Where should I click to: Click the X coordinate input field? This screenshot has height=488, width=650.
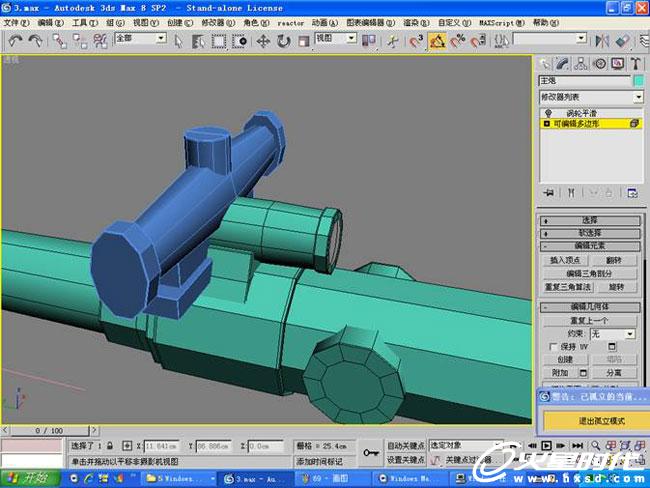coord(161,446)
